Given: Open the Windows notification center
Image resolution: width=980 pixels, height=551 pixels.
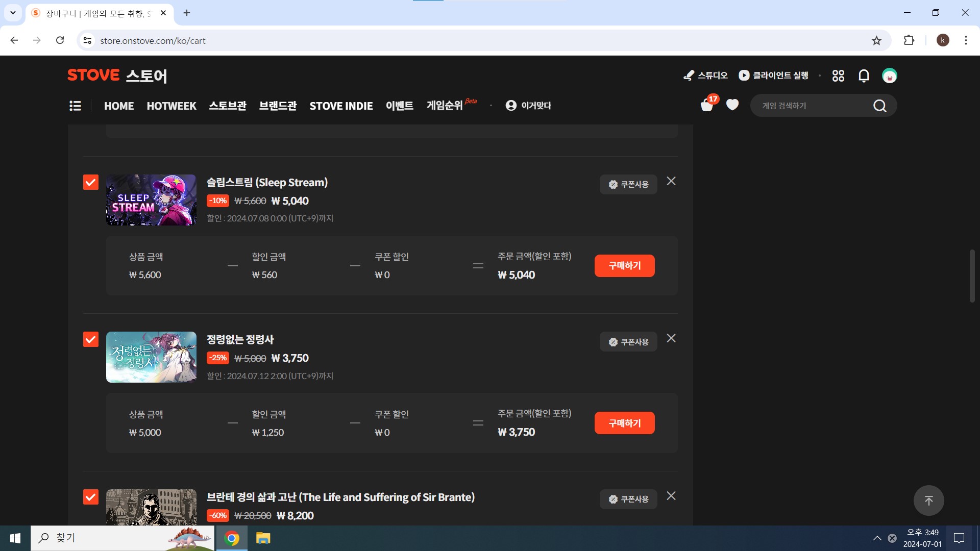Looking at the screenshot, I should tap(959, 538).
